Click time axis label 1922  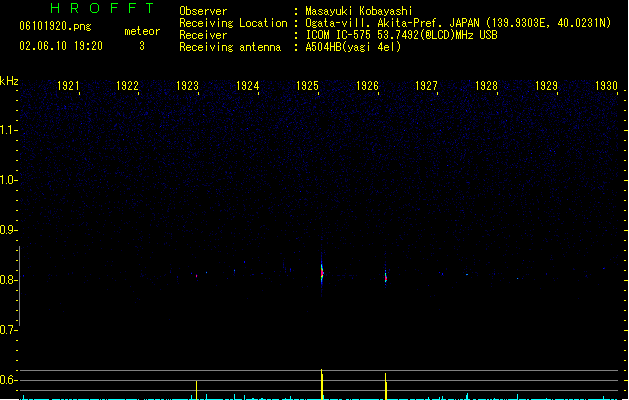pos(127,86)
